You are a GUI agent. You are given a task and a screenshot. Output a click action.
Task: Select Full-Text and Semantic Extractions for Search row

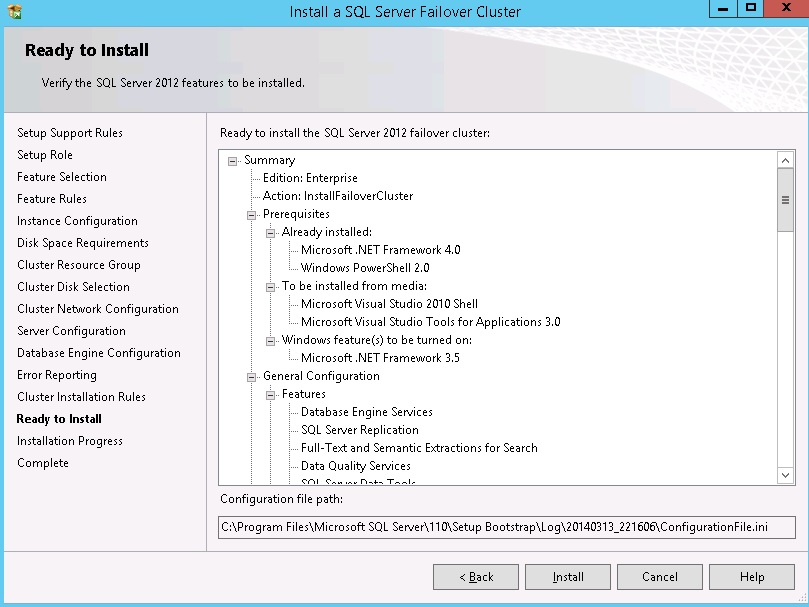coord(419,448)
